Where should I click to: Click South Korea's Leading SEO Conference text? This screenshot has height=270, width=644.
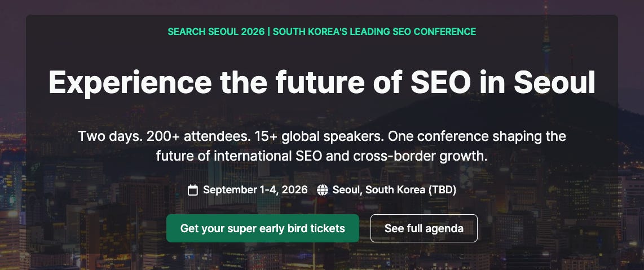point(374,32)
